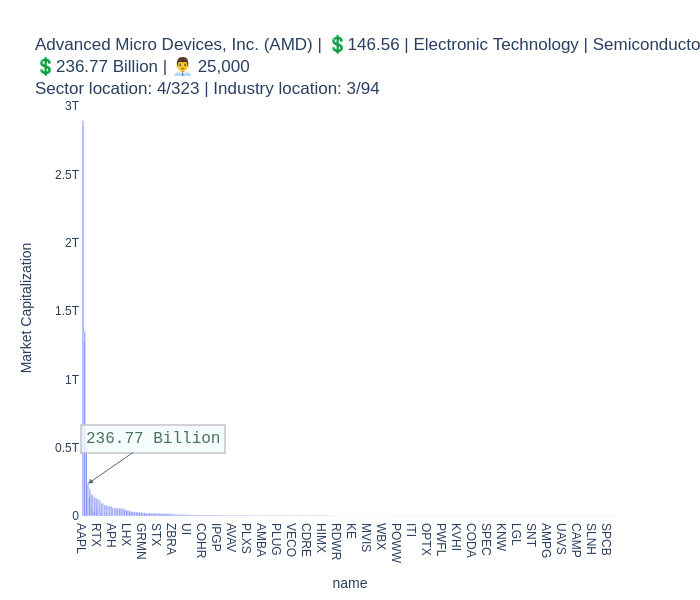Click the SPCB axis tick label
Screen dimensions: 700x600
606,539
